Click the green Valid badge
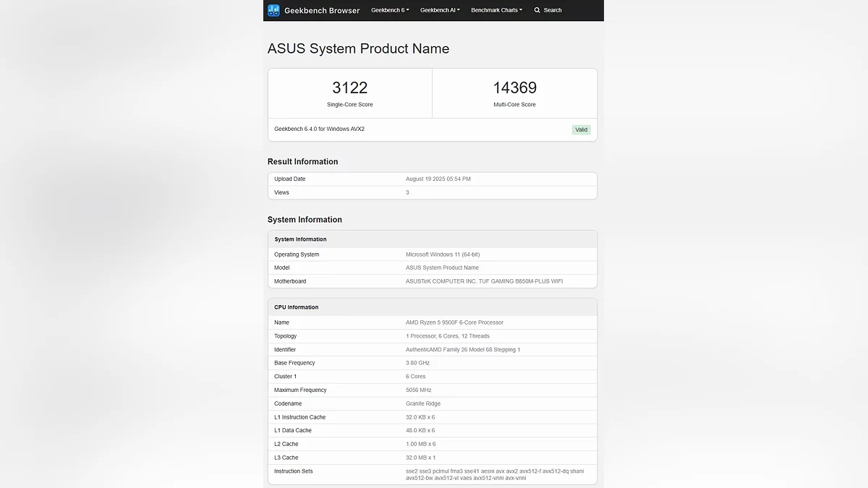This screenshot has width=868, height=488. coord(582,130)
